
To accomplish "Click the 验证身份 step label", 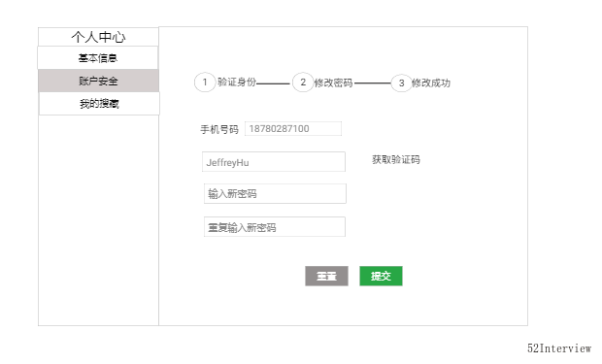I will pyautogui.click(x=237, y=83).
